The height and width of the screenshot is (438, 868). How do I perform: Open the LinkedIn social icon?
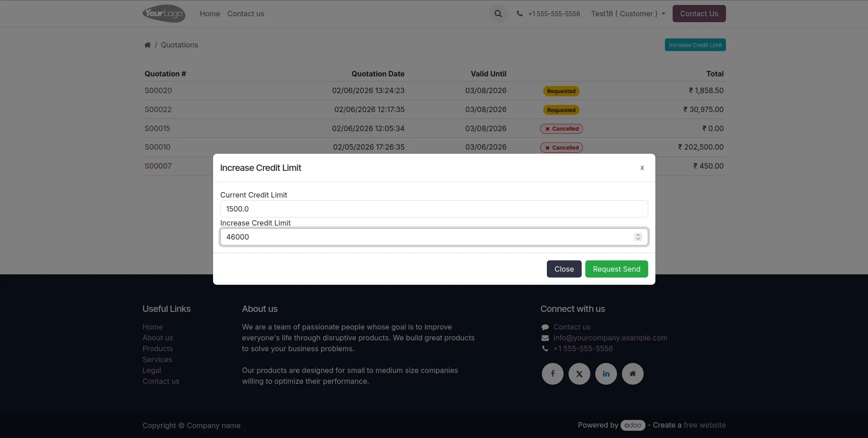[x=606, y=374]
